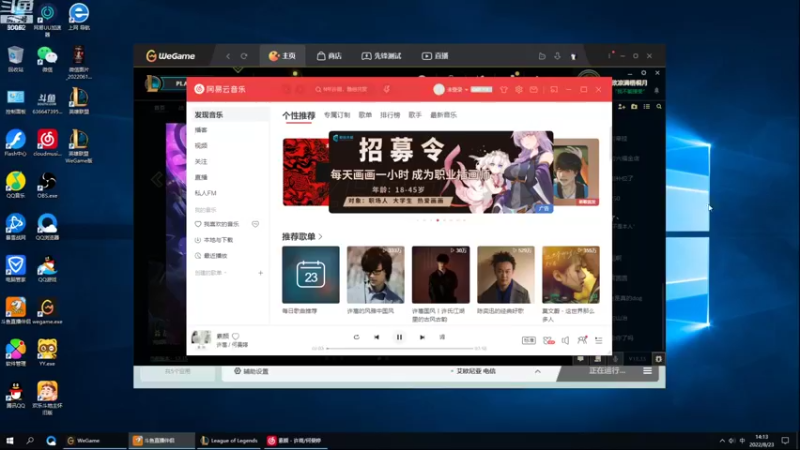
Task: Open the account login dropdown 未登录
Action: click(x=457, y=89)
